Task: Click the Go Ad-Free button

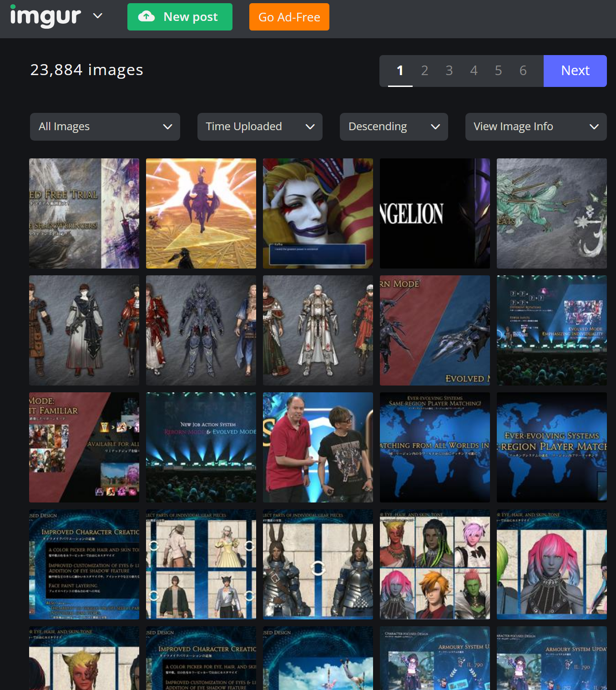Action: pos(289,17)
